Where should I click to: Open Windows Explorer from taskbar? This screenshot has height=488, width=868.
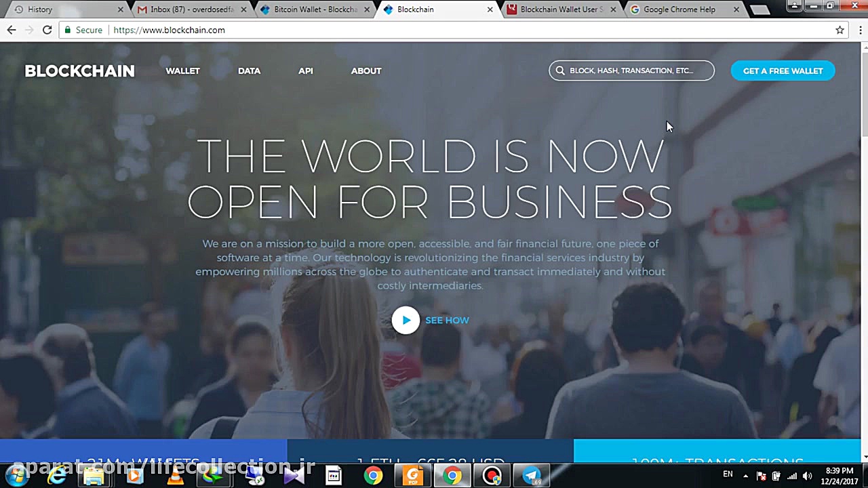(x=95, y=476)
